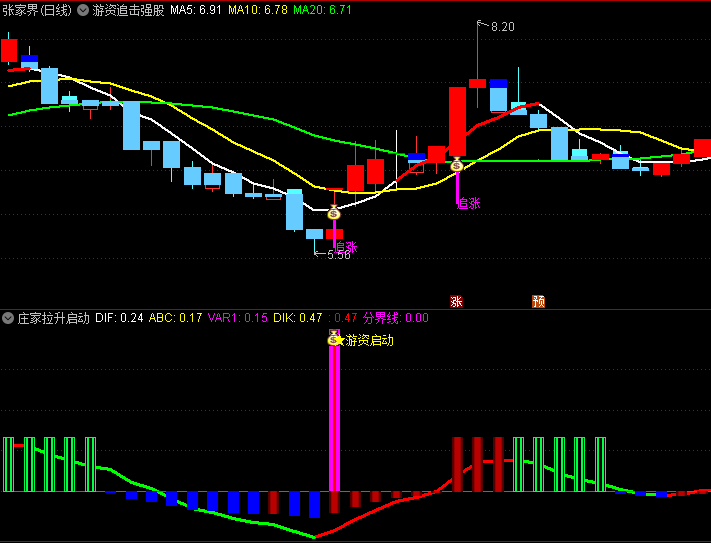Click the yellow star icon before 游资启动
711x543 pixels.
pos(341,340)
